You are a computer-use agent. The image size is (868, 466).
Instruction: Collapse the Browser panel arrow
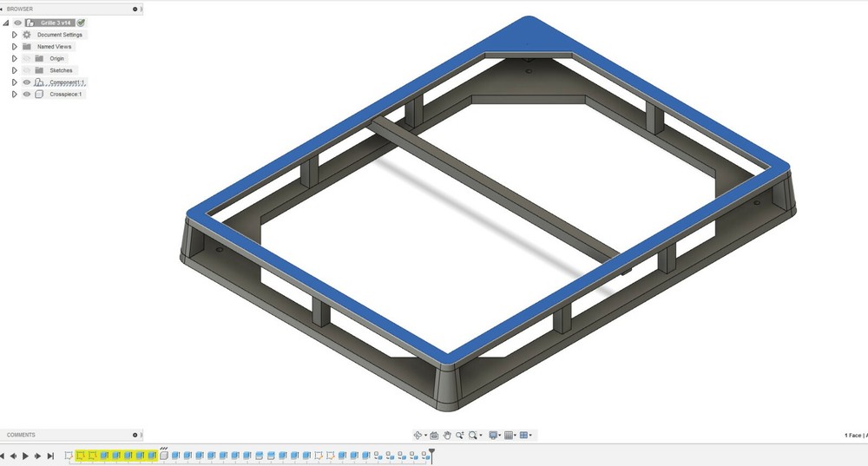pos(2,9)
